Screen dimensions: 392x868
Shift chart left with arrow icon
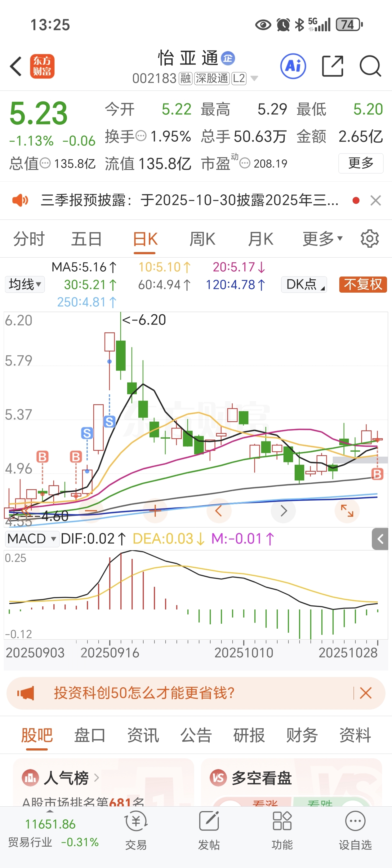[219, 511]
